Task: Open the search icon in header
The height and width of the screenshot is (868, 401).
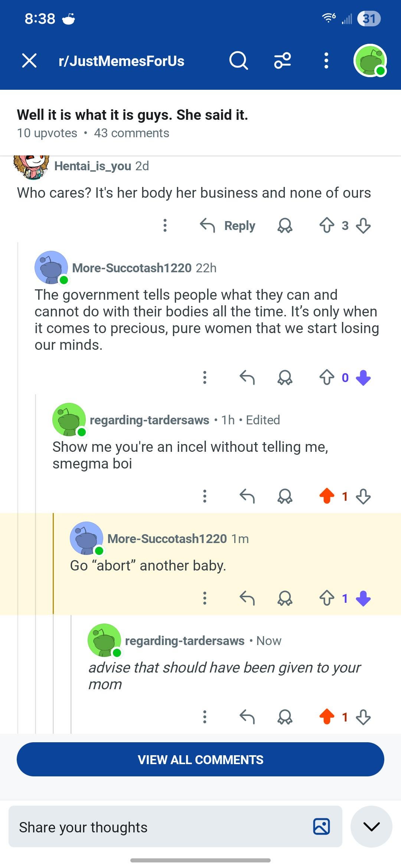Action: coord(238,60)
